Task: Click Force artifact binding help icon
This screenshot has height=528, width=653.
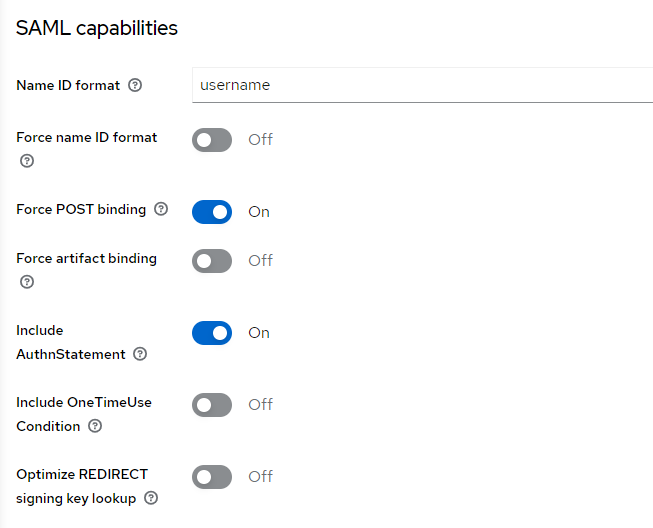Action: tap(27, 282)
